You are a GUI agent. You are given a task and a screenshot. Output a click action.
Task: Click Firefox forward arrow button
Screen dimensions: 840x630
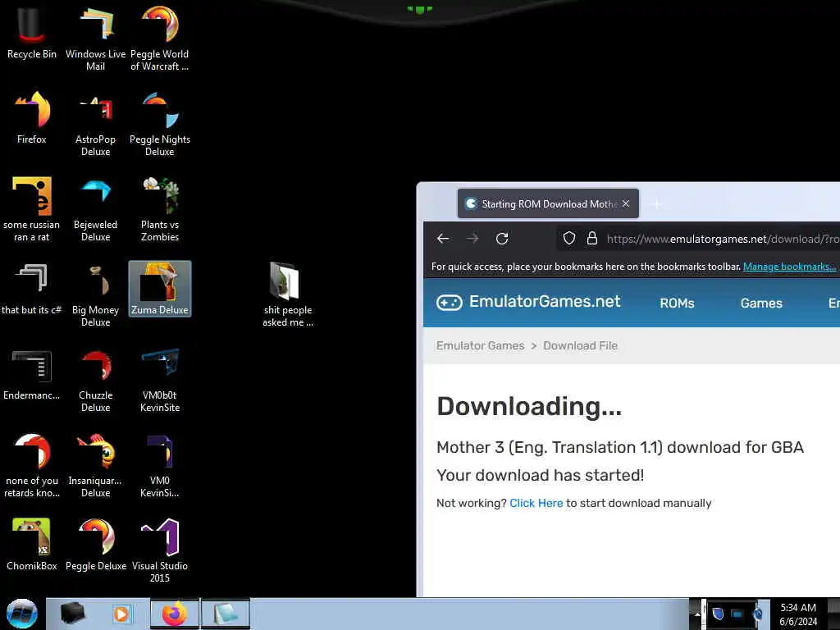click(x=472, y=239)
